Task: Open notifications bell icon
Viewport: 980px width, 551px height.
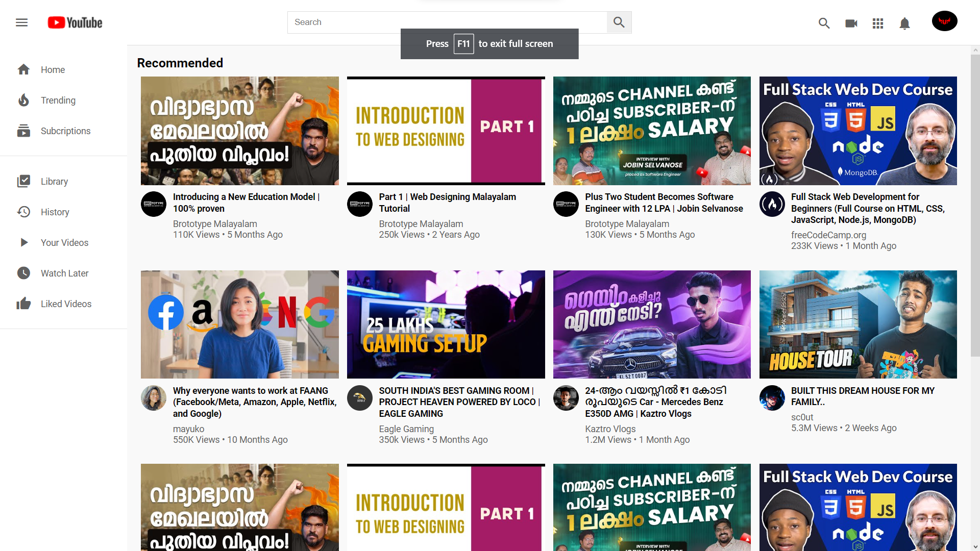Action: (x=904, y=23)
